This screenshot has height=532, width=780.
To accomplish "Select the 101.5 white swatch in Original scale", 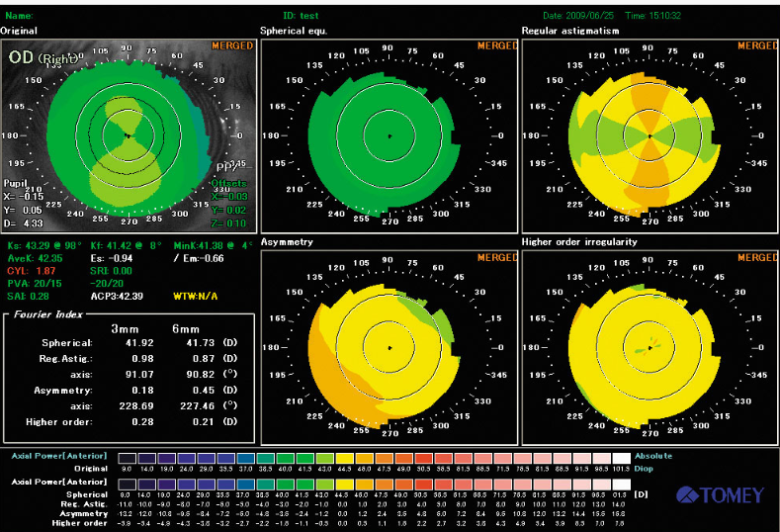I will click(621, 459).
